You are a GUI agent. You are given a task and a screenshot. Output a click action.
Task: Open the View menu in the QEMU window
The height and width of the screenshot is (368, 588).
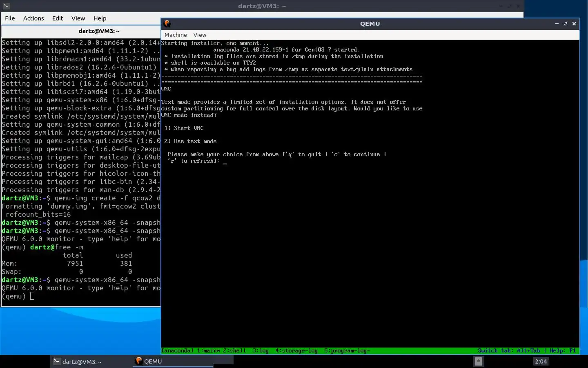[200, 35]
